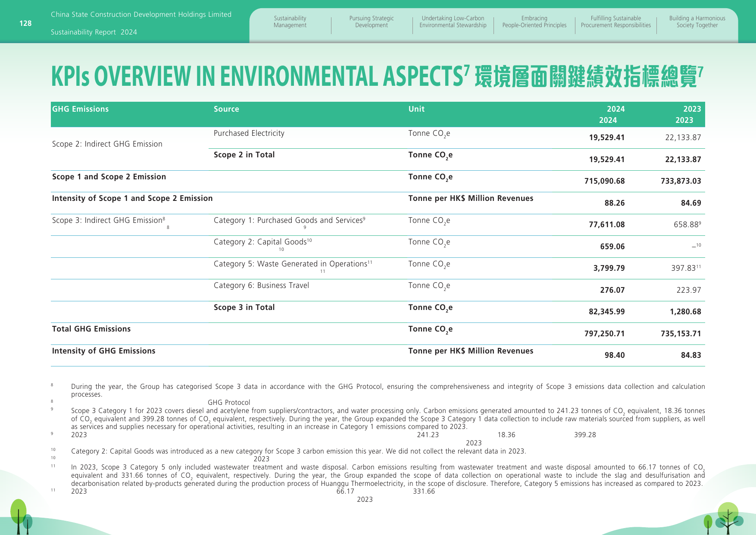Screen dimensions: 756x535
Task: Click the value 1,280.68
Action: coord(685,312)
